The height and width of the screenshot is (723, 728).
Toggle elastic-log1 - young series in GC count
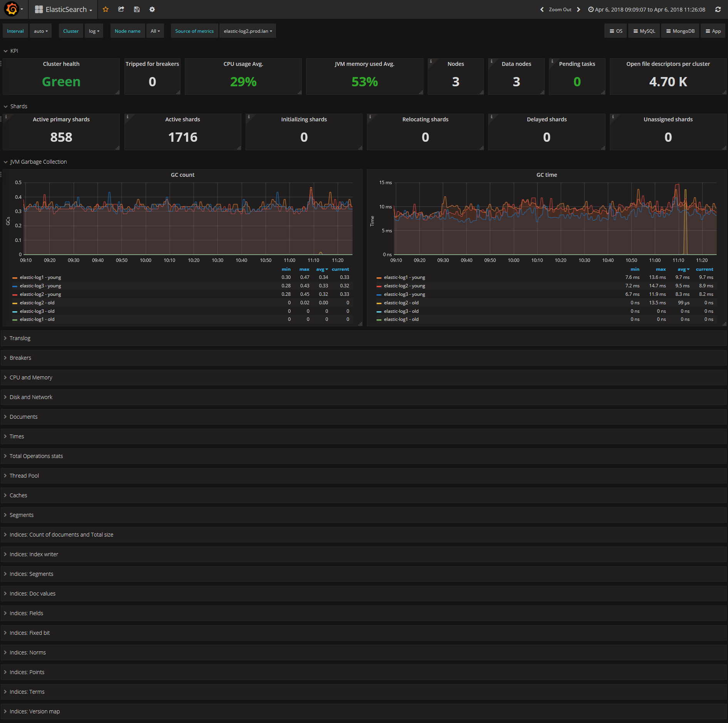(x=40, y=277)
